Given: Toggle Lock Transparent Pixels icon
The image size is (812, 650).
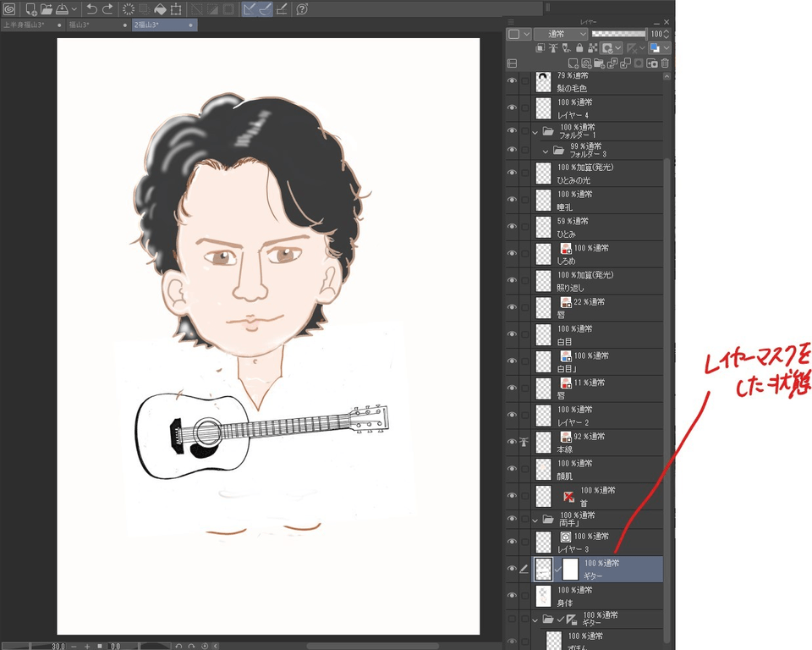Looking at the screenshot, I should (593, 48).
